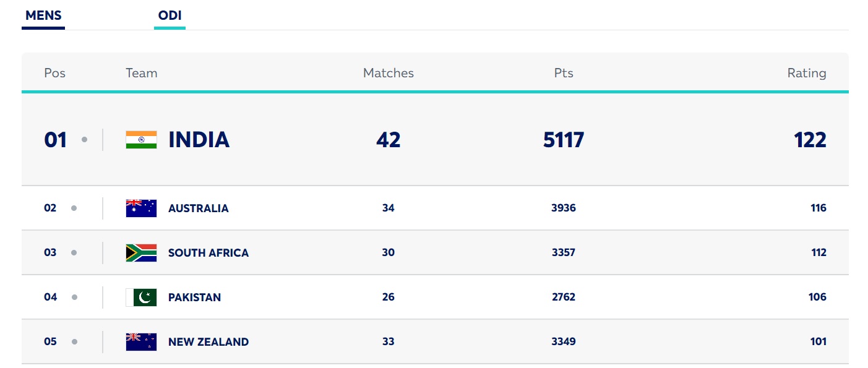The width and height of the screenshot is (868, 368).
Task: Click the South Africa flag icon
Action: tap(141, 253)
